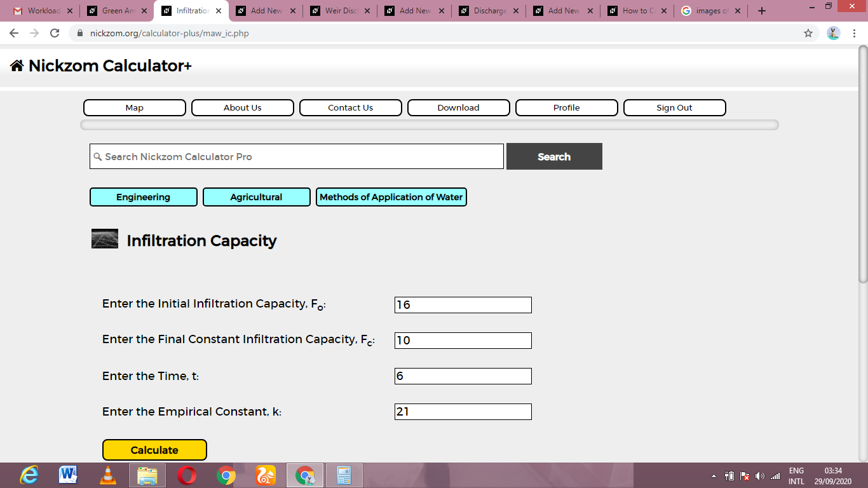Open Internet Explorer from taskbar
868x488 pixels.
(x=29, y=475)
